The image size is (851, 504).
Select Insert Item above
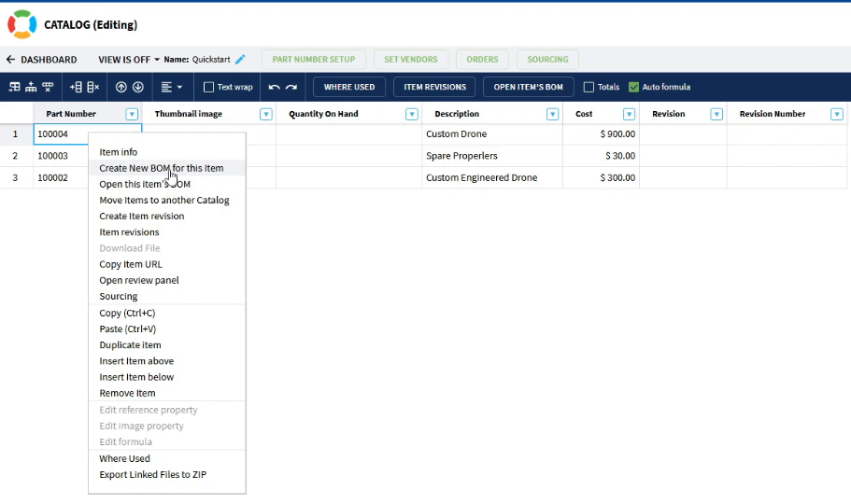click(167, 361)
